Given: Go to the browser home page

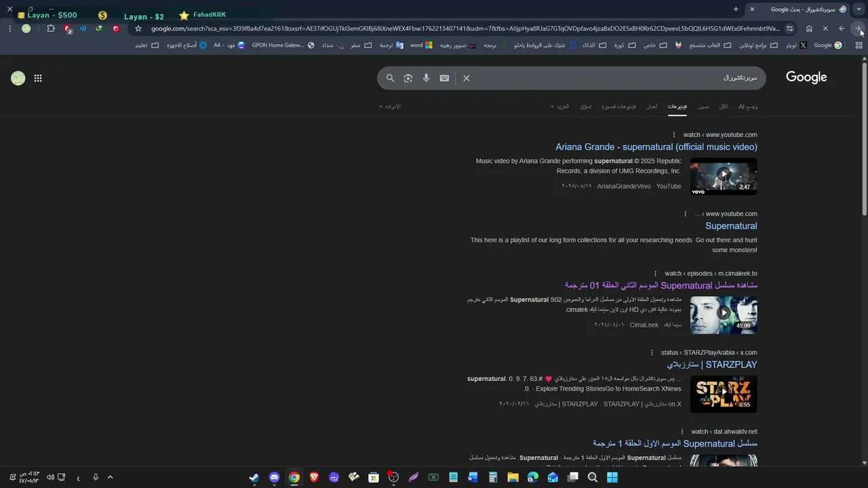Looking at the screenshot, I should click(x=809, y=28).
